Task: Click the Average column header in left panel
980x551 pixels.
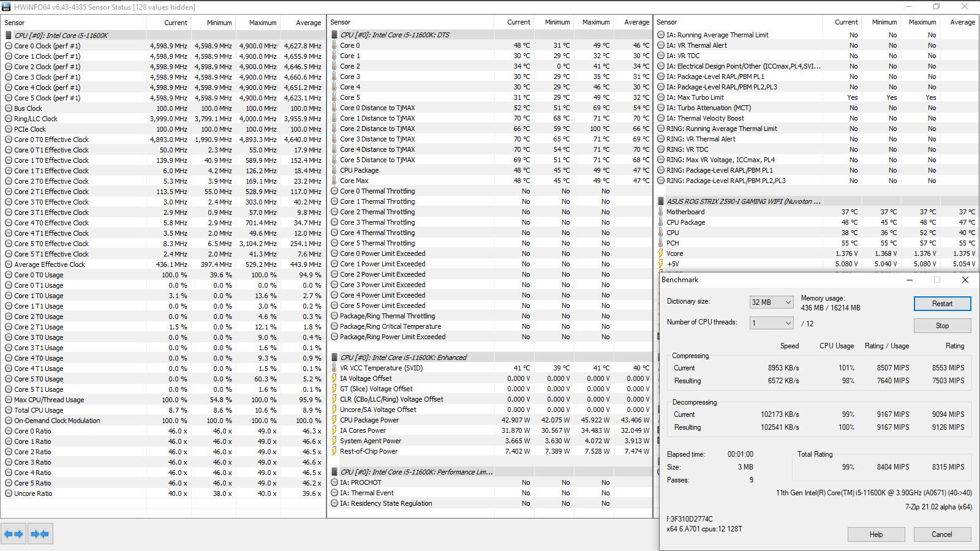Action: tap(302, 23)
